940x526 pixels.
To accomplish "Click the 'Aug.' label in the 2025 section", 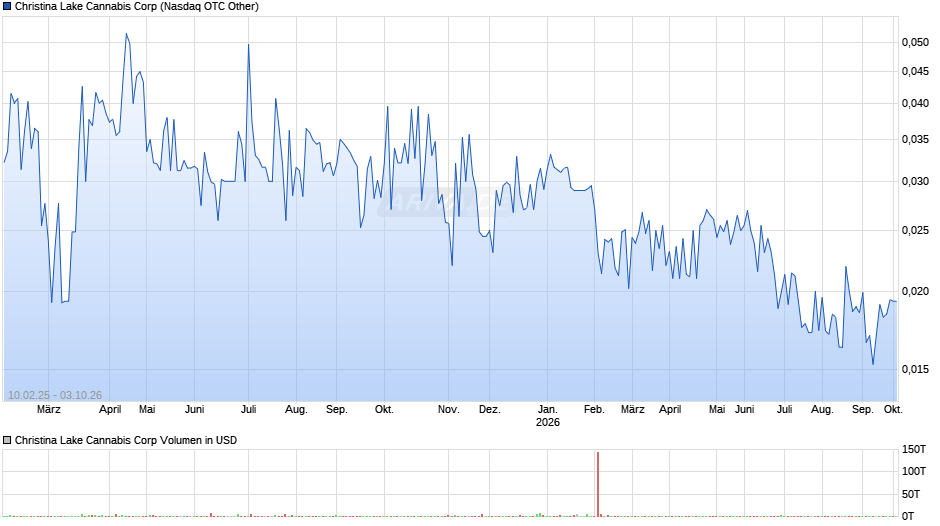I will point(296,410).
